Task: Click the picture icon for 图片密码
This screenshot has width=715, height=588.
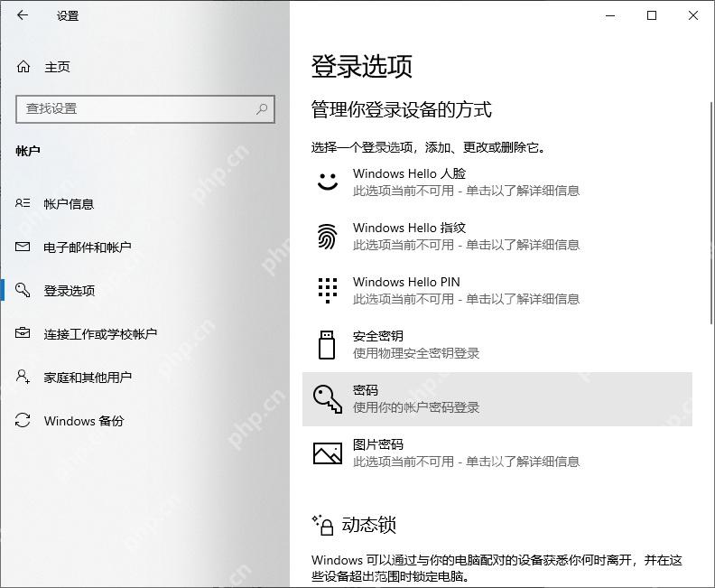Action: tap(328, 453)
